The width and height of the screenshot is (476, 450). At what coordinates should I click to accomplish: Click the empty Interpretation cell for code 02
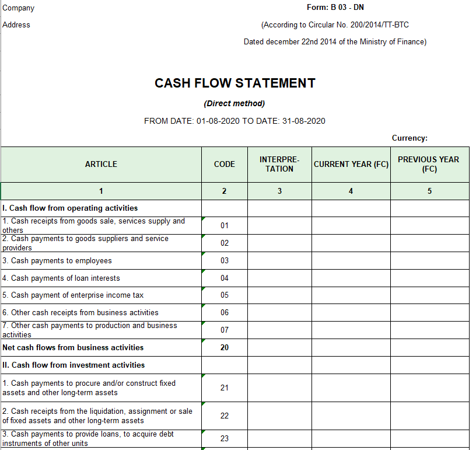[279, 243]
